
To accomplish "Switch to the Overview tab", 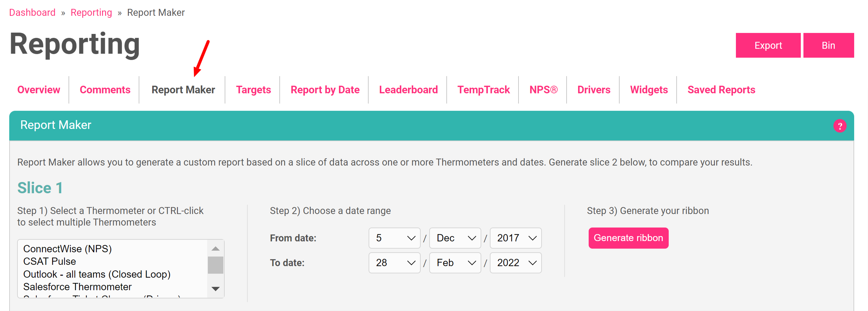I will pyautogui.click(x=39, y=90).
